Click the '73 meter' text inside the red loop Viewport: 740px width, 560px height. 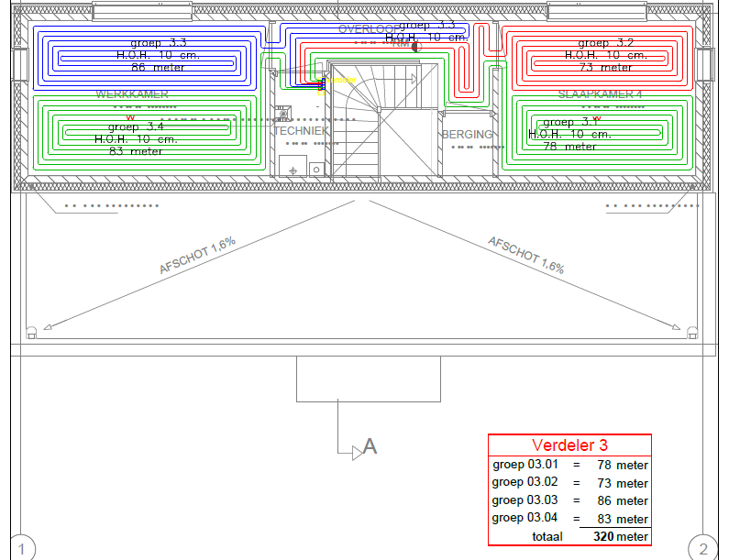pyautogui.click(x=605, y=67)
